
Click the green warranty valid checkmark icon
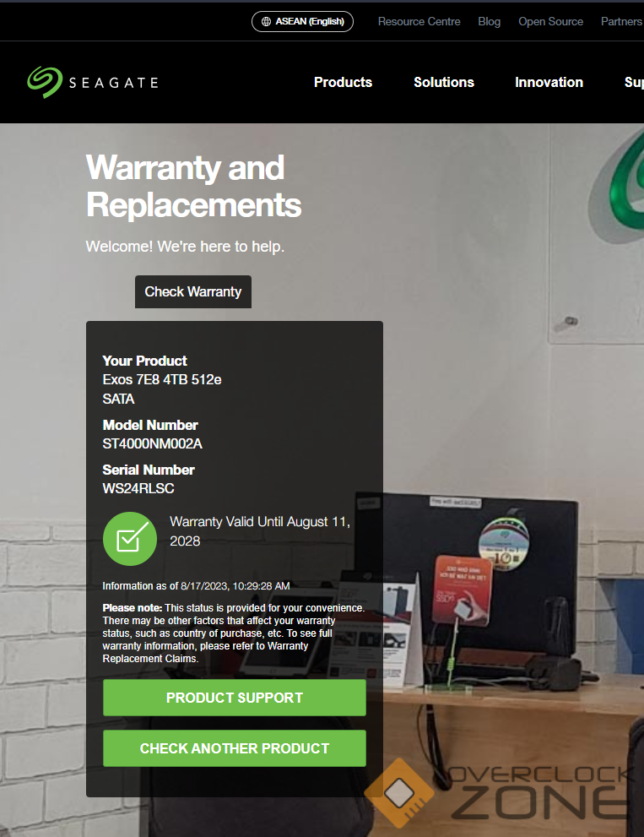(x=130, y=539)
